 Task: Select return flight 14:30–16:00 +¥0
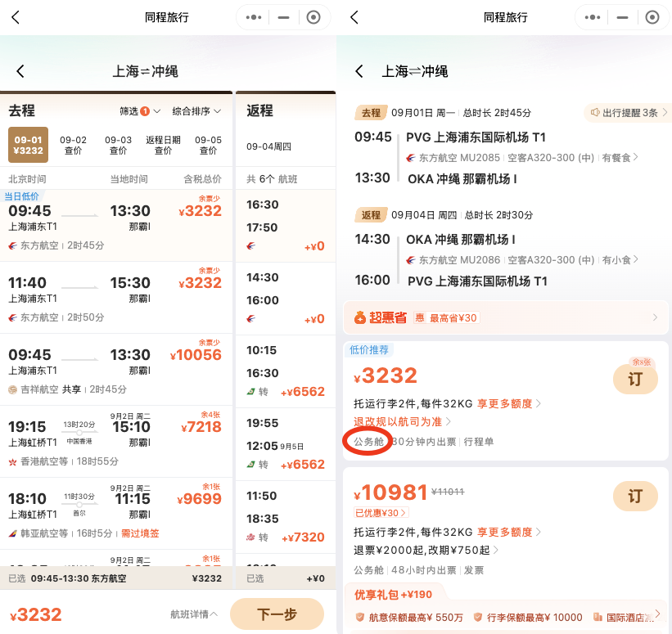click(286, 298)
